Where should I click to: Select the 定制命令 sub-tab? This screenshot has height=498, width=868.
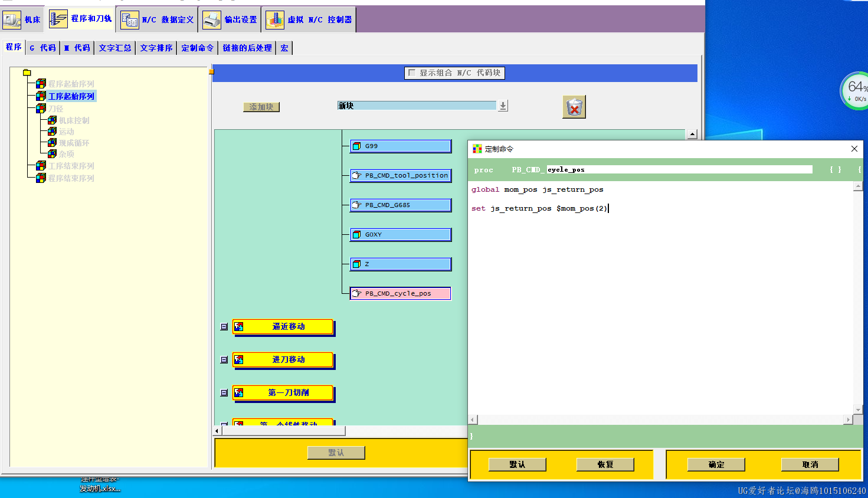(x=198, y=48)
